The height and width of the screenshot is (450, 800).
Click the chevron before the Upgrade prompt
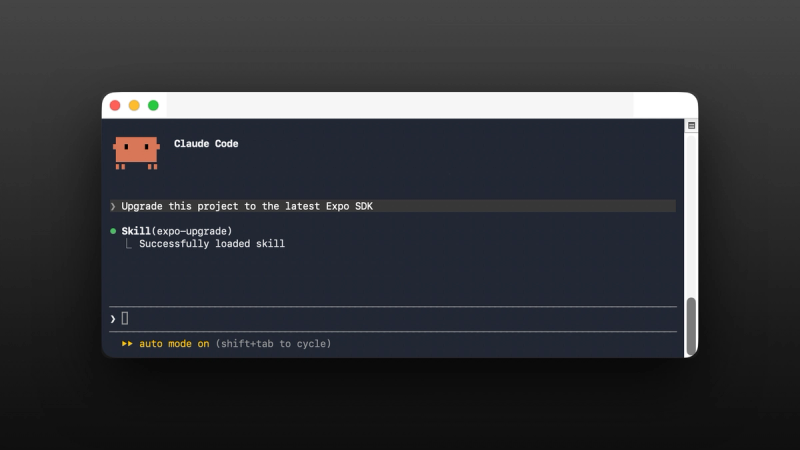(113, 206)
